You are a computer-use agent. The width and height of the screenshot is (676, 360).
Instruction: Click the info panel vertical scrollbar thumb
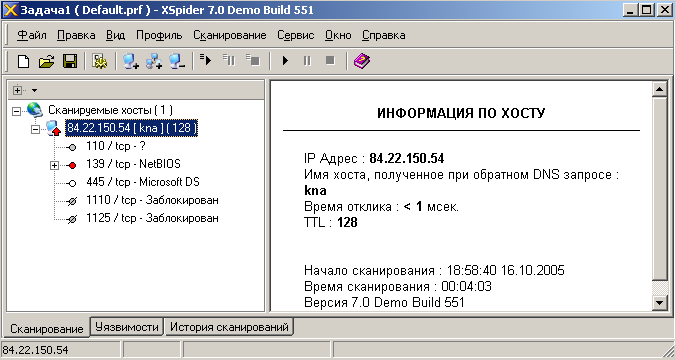pyautogui.click(x=660, y=189)
